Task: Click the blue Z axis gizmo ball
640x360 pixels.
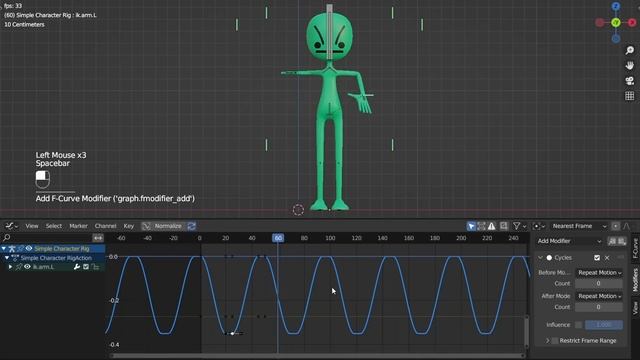Action: (x=616, y=6)
